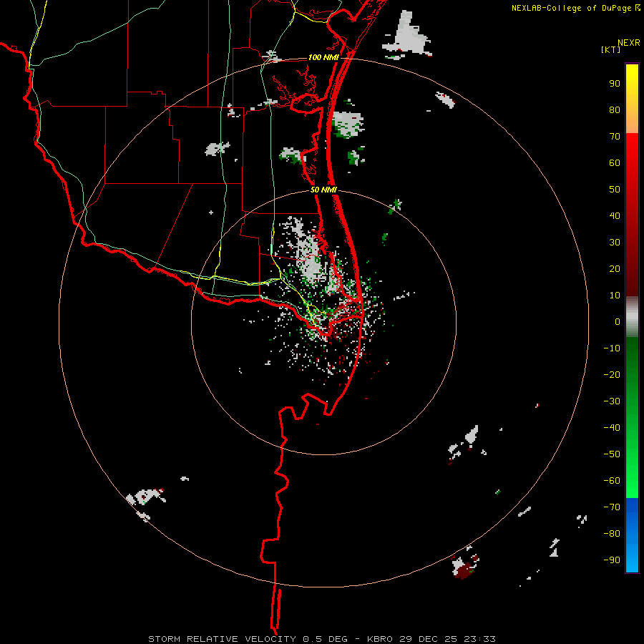644x644 pixels.
Task: Select the positive 40 knot scale value
Action: (x=615, y=215)
